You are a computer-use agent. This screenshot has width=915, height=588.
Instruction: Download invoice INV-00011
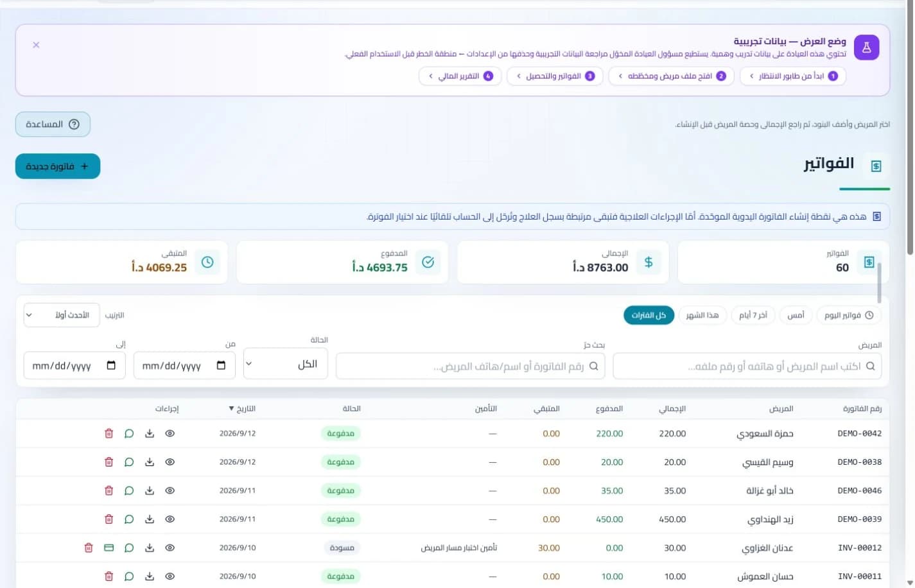(x=150, y=576)
